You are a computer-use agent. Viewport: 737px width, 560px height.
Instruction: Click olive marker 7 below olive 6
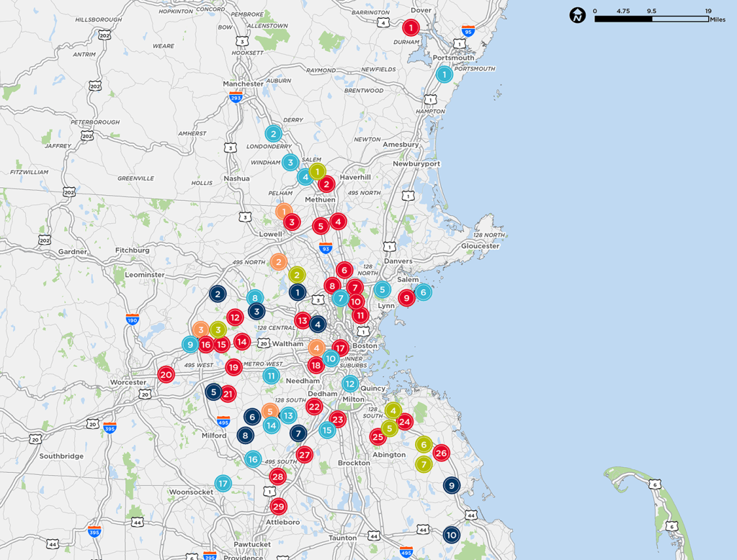[424, 464]
